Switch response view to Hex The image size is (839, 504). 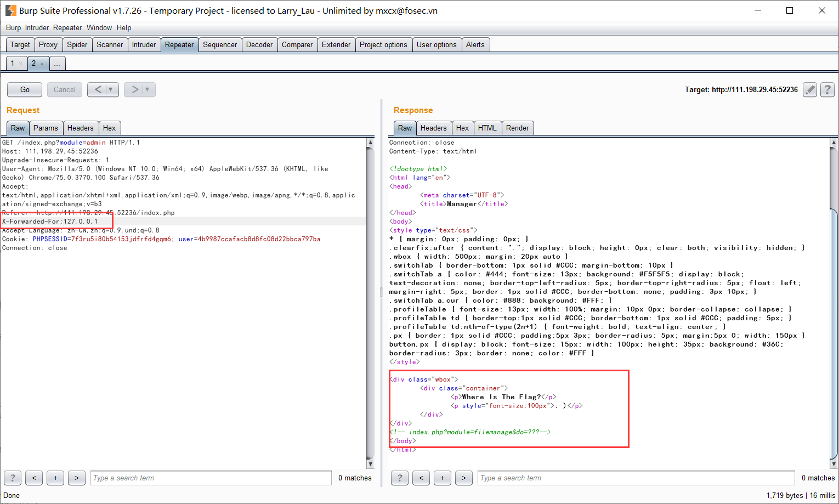pyautogui.click(x=463, y=128)
